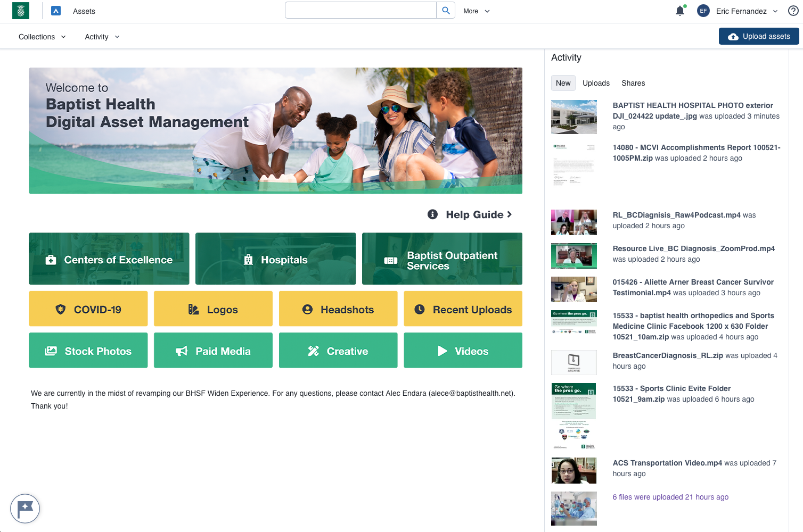The image size is (803, 532).
Task: Switch to the Shares tab
Action: tap(633, 83)
